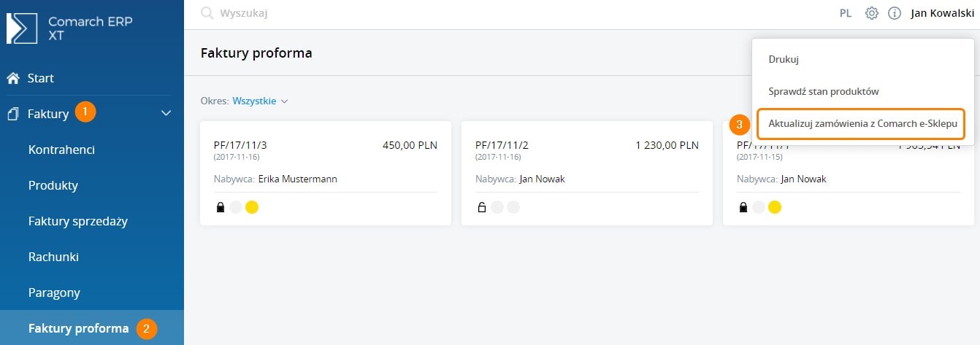
Task: Open the PL language selector
Action: [x=846, y=13]
